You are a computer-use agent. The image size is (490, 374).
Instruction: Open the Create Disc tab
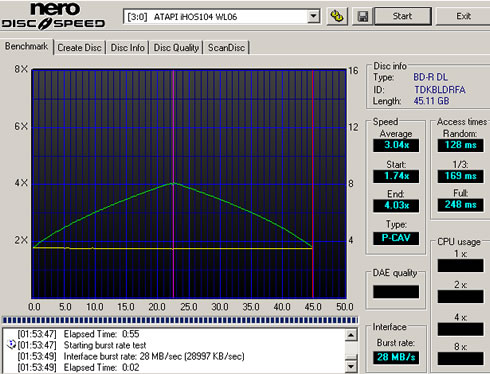tap(79, 48)
